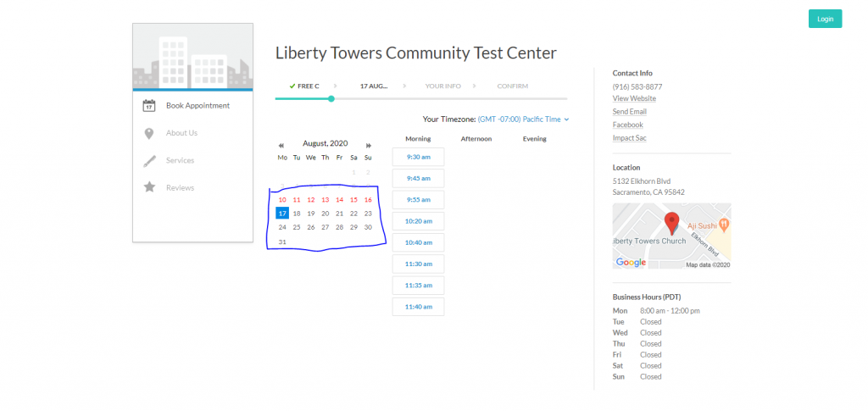
Task: Click the progress bar handle dot
Action: 331,99
